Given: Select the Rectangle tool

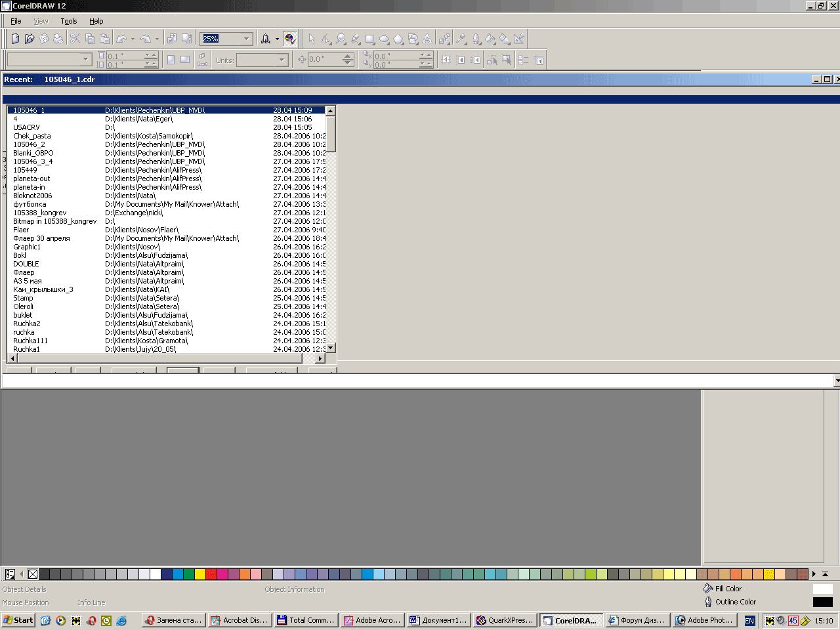Looking at the screenshot, I should tap(369, 39).
